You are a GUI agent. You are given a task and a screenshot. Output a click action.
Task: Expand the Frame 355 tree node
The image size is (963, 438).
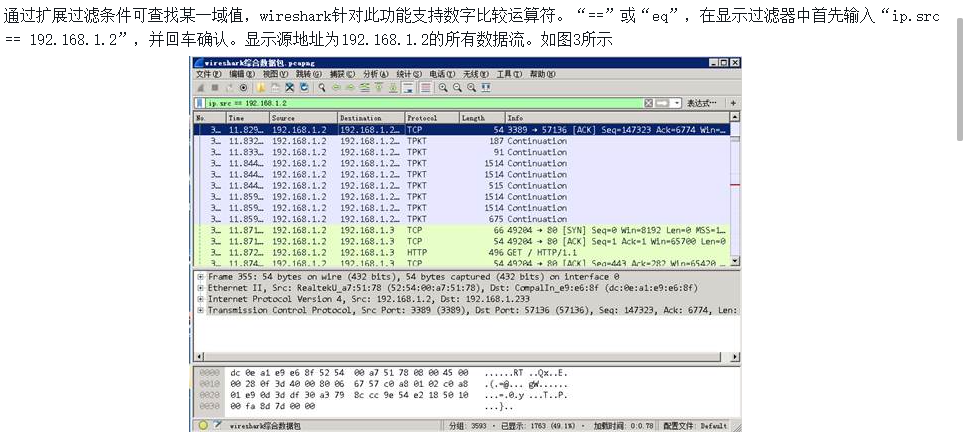pos(200,277)
